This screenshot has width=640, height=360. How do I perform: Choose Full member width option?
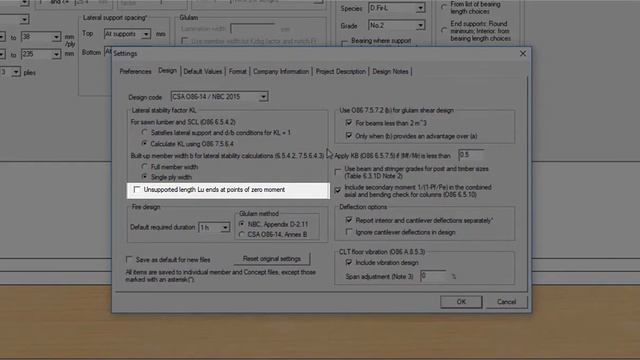click(144, 167)
